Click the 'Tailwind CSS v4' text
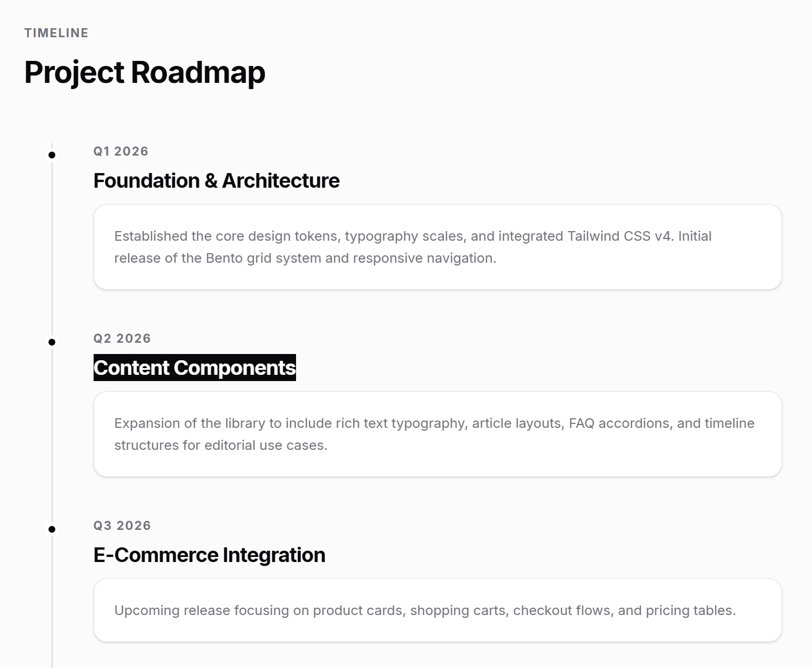The image size is (812, 668). (620, 236)
